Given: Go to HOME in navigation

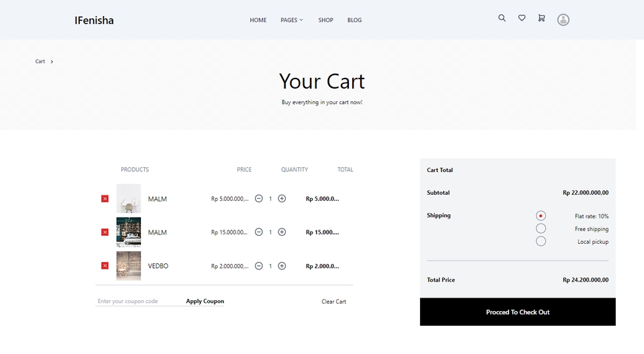Looking at the screenshot, I should point(258,20).
